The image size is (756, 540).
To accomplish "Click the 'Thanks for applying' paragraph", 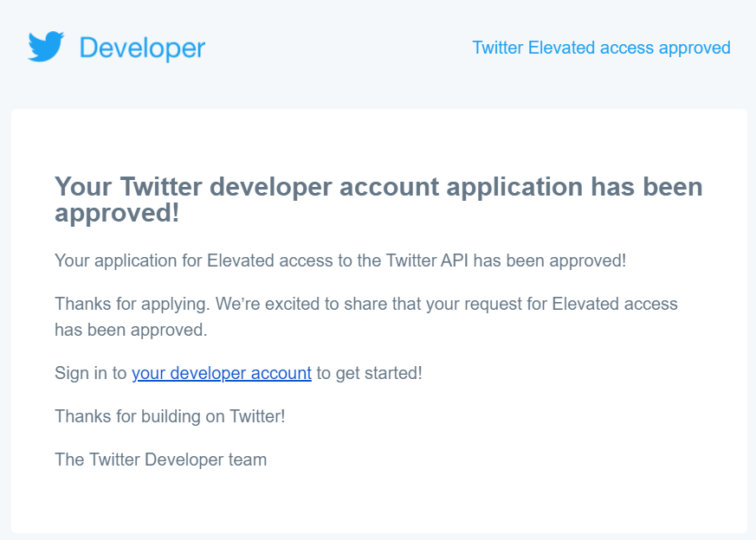I will pyautogui.click(x=366, y=317).
